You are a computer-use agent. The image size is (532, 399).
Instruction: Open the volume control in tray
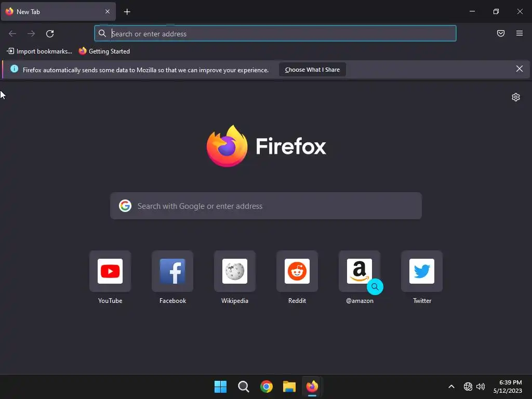(x=481, y=387)
